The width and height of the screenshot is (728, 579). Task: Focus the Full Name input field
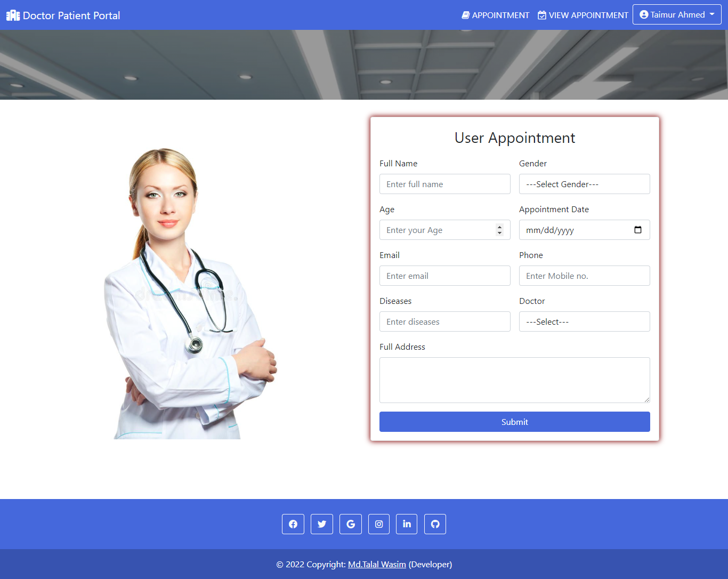[445, 184]
